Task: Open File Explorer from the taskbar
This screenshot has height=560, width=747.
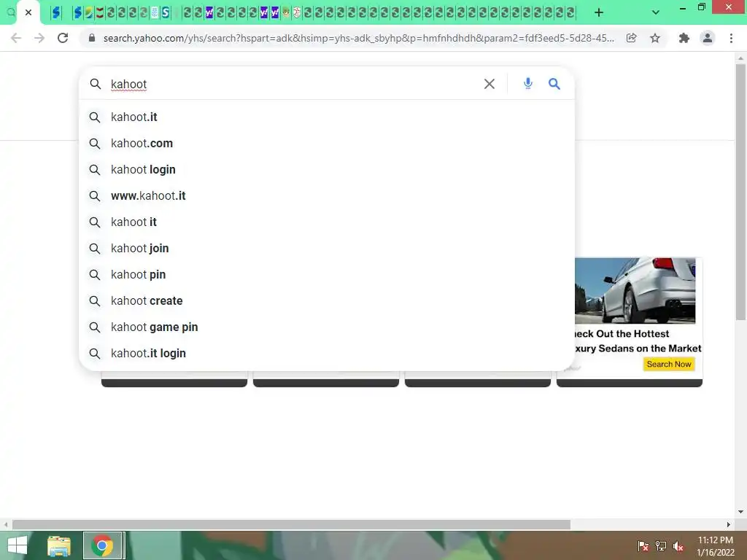Action: pyautogui.click(x=58, y=545)
